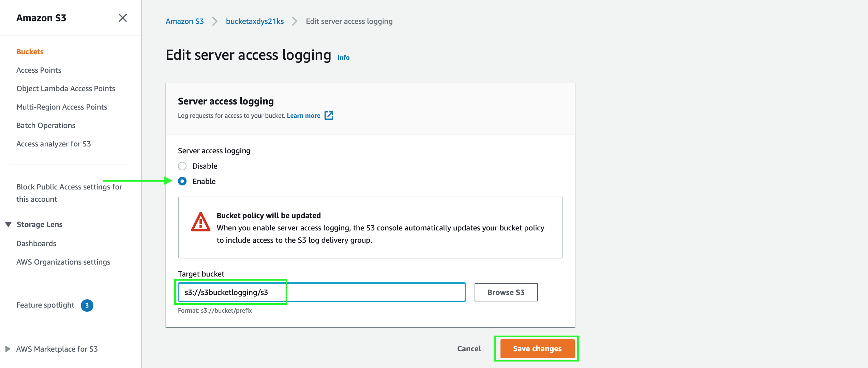Open the Info link beside page title
The height and width of the screenshot is (368, 868).
343,57
